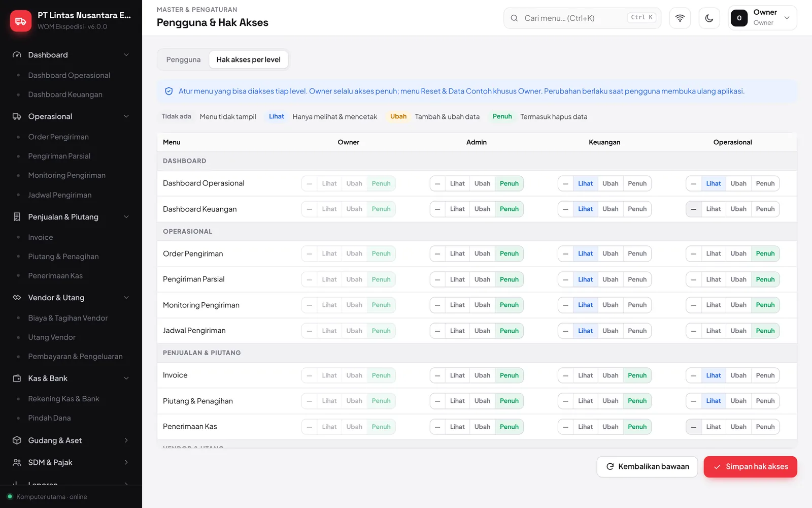Open the Owner account dropdown
The image size is (812, 508).
(x=762, y=18)
